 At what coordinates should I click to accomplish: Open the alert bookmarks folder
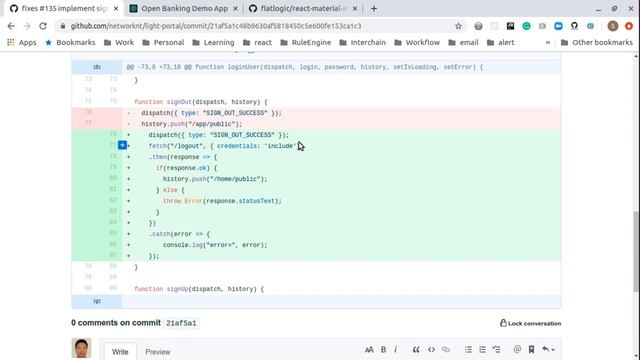[500, 42]
